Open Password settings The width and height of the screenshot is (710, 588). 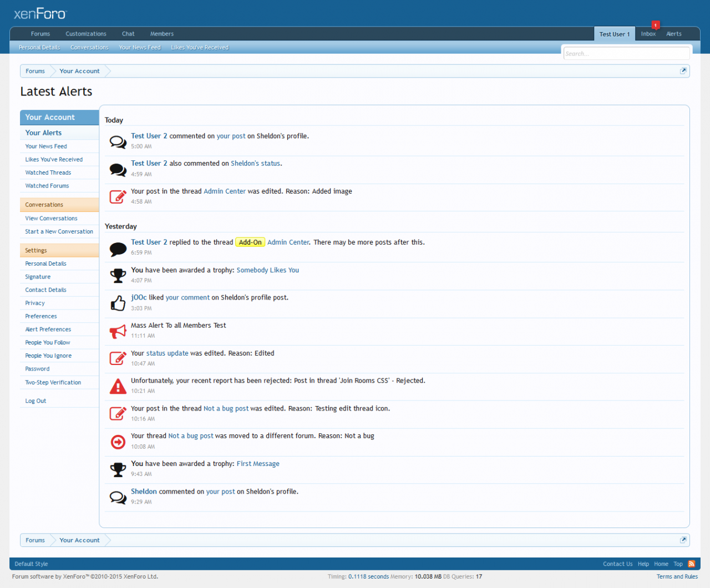(x=59, y=369)
